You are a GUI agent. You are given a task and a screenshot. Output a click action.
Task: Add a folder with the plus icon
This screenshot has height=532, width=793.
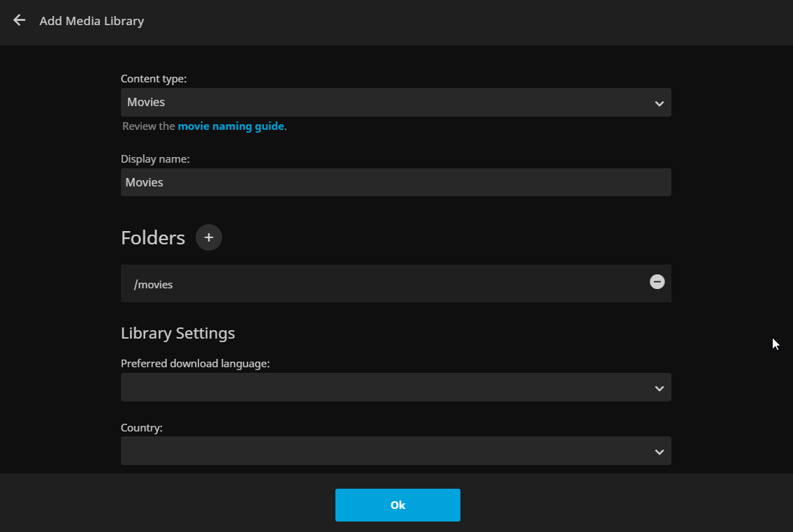(x=209, y=237)
